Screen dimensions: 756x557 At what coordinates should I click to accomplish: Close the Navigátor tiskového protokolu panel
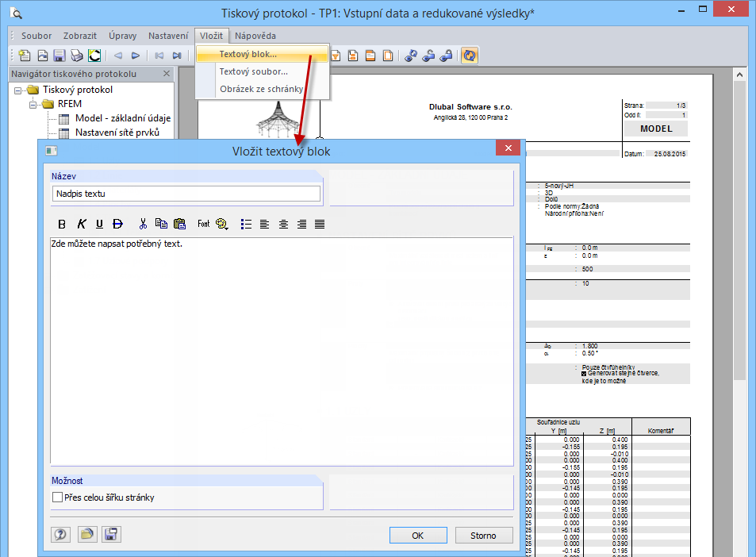167,73
